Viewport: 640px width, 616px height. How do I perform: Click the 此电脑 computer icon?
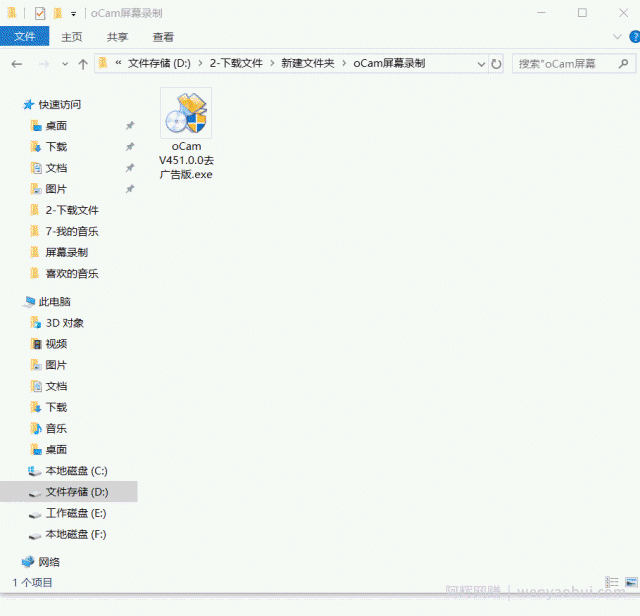click(29, 302)
